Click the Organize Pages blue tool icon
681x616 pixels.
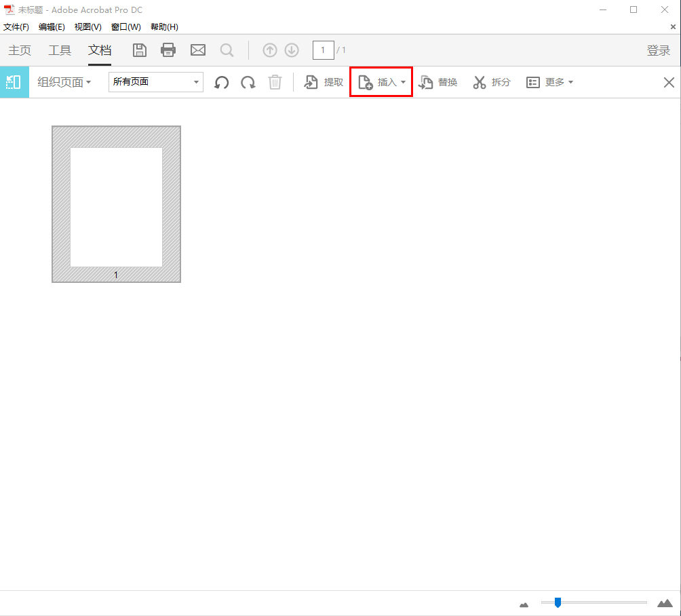click(x=14, y=82)
